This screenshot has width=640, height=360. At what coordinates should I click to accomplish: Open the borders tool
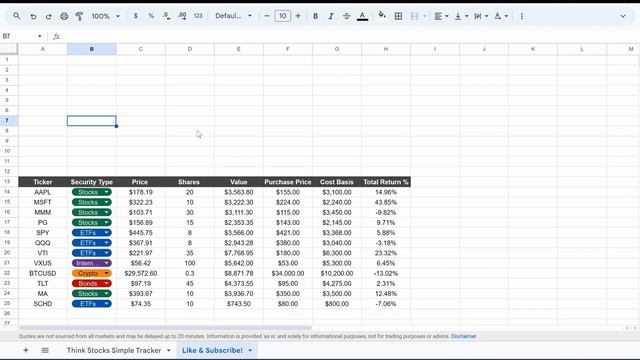click(x=398, y=16)
